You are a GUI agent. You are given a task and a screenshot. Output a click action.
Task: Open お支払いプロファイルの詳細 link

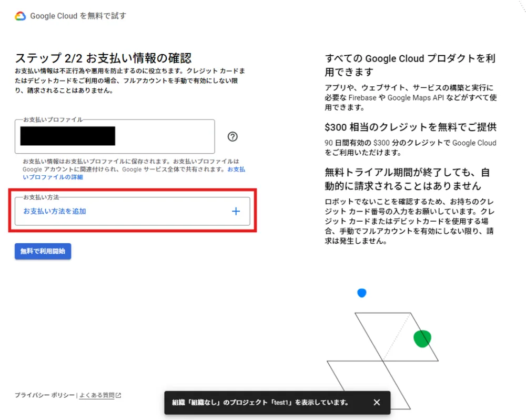click(x=134, y=173)
